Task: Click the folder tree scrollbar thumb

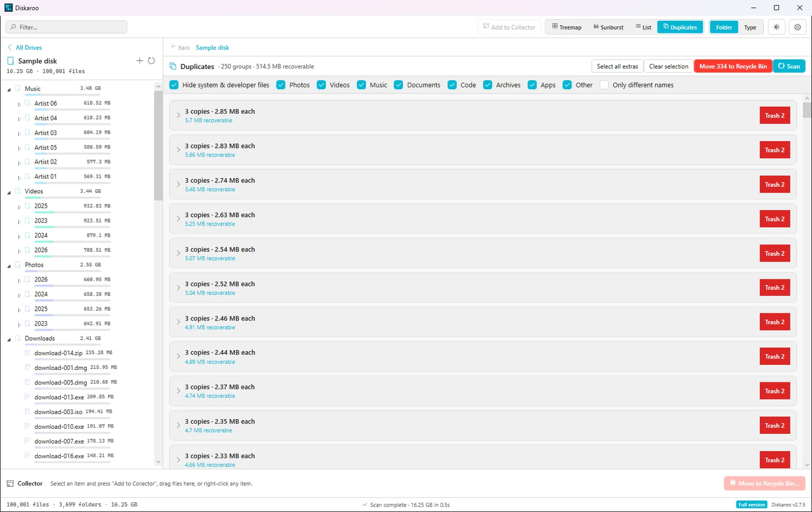Action: coord(158,146)
